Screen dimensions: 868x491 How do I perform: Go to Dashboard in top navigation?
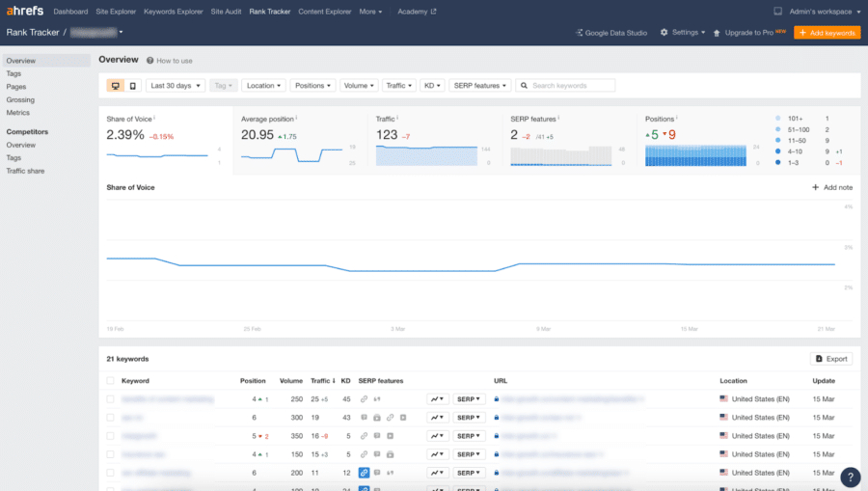(70, 11)
